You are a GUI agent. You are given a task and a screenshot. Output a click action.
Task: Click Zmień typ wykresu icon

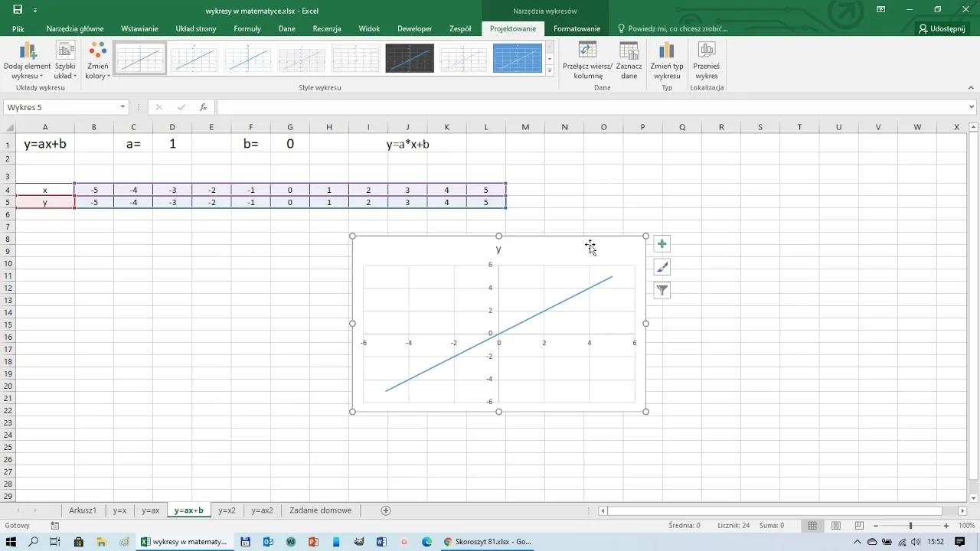666,52
